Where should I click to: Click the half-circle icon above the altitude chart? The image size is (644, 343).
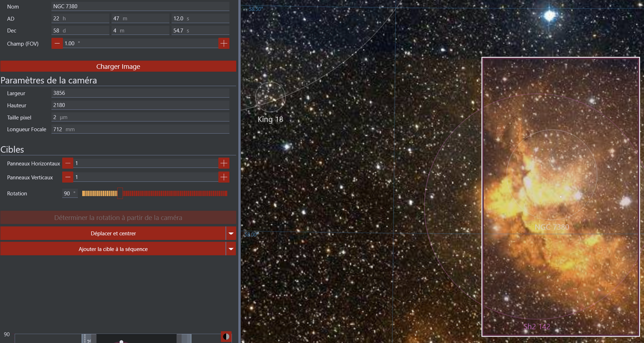tap(226, 337)
